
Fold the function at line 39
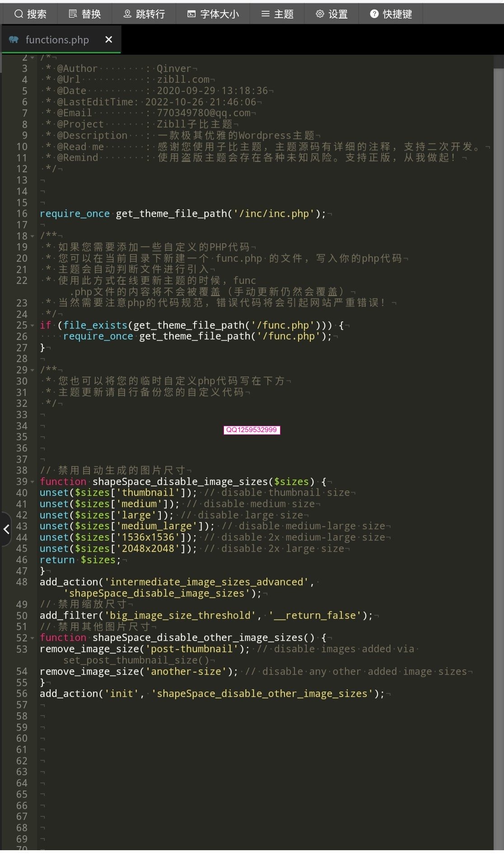[32, 482]
